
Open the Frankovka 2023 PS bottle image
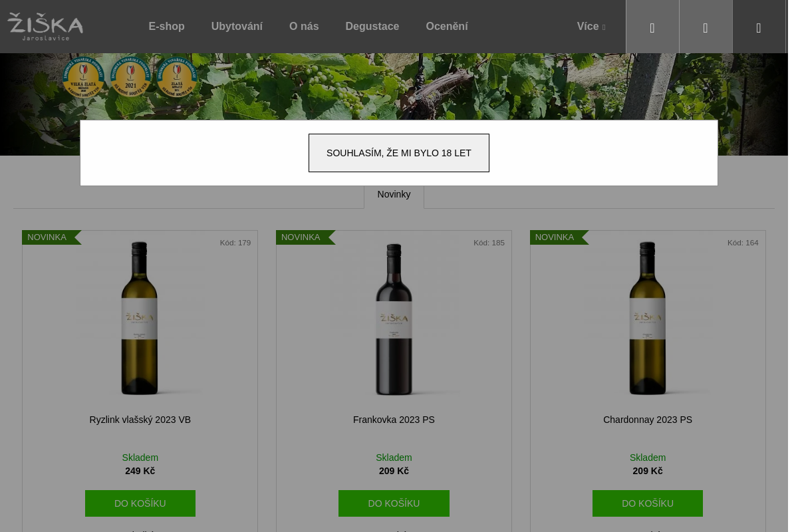[x=394, y=318]
